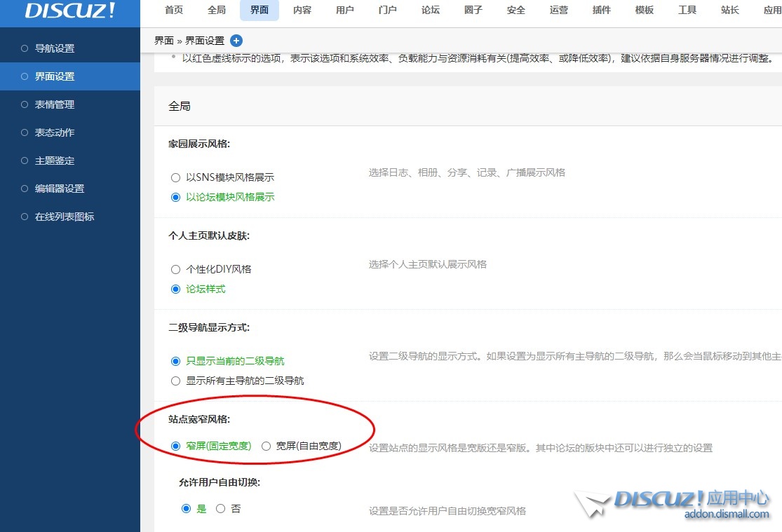Choose 个性化DIY风格 radio option
Image resolution: width=782 pixels, height=532 pixels.
(x=176, y=269)
